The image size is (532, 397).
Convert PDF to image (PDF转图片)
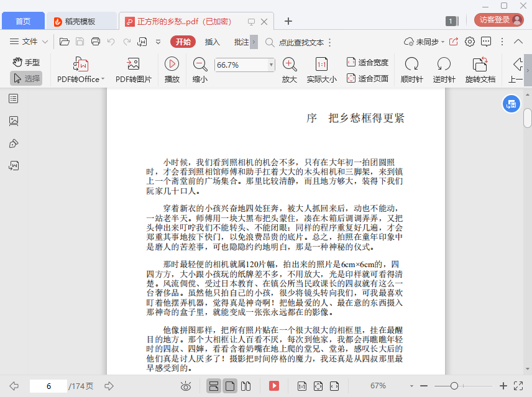pyautogui.click(x=134, y=71)
